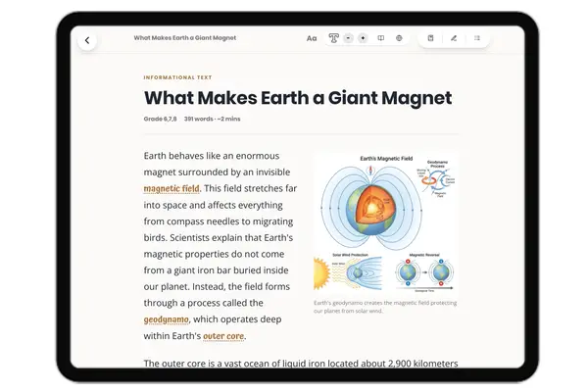
Task: Click the INFORMATIONAL TEXT label
Action: tap(177, 77)
